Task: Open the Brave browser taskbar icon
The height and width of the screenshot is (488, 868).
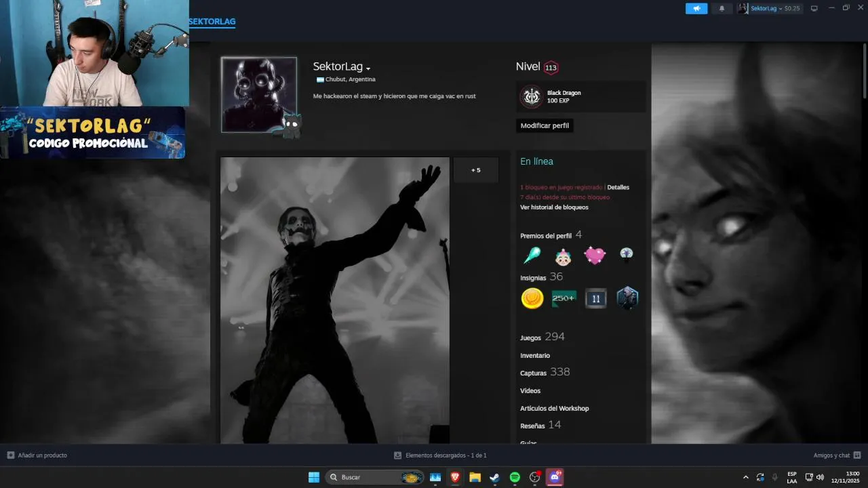Action: 455,477
